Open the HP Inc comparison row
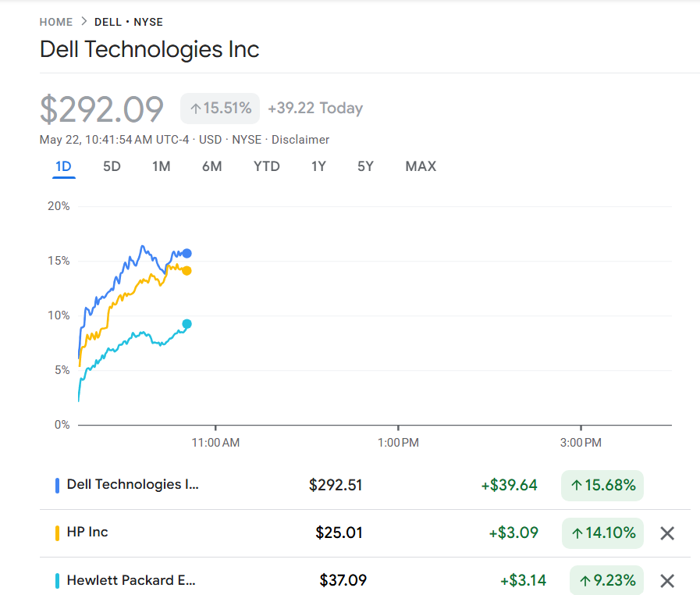This screenshot has width=700, height=595. (x=364, y=533)
